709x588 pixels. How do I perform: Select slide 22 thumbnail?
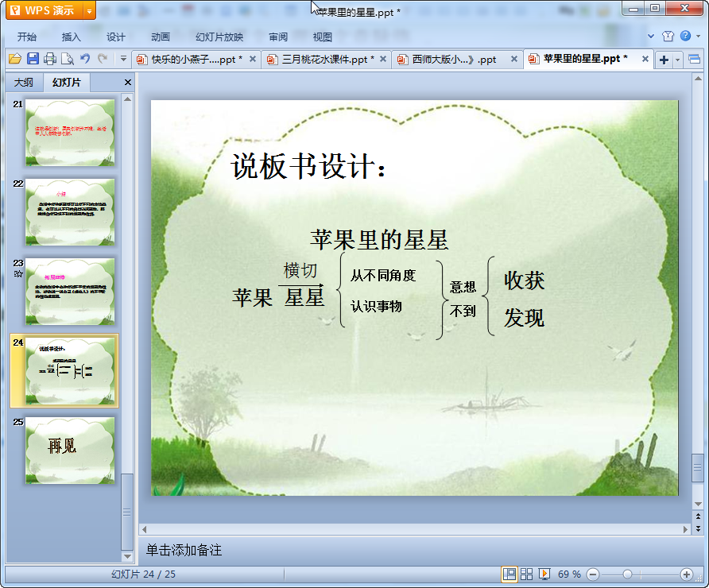point(70,212)
